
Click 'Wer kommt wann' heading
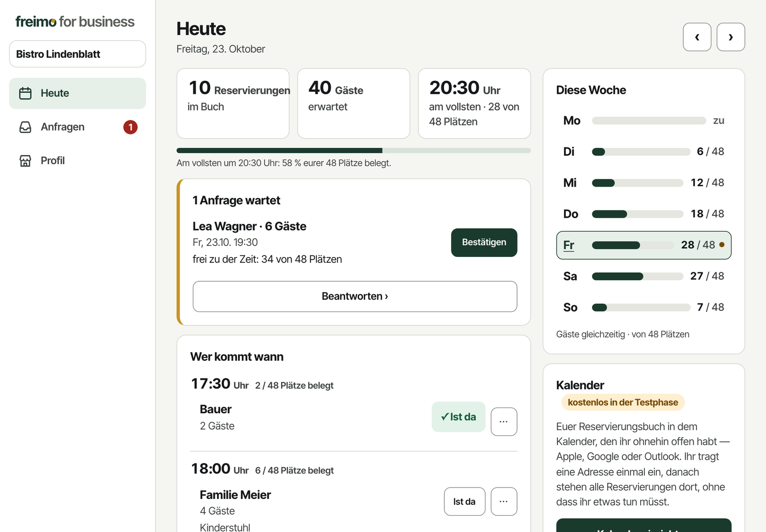click(x=237, y=357)
